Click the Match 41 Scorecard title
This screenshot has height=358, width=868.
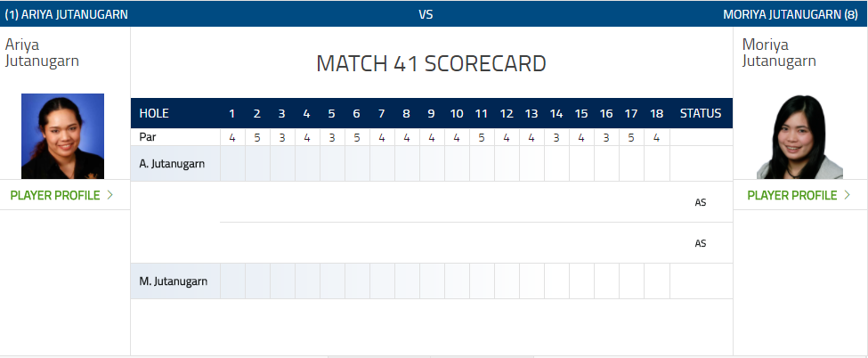(x=431, y=64)
